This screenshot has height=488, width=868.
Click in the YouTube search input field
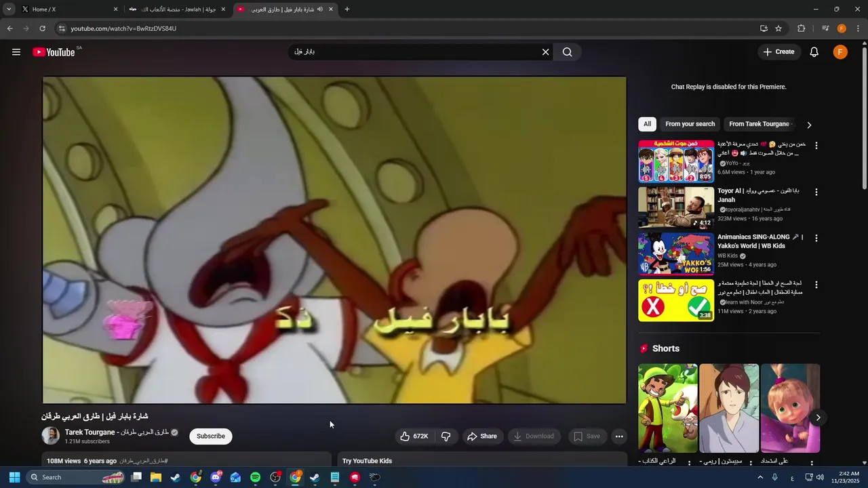click(x=414, y=52)
